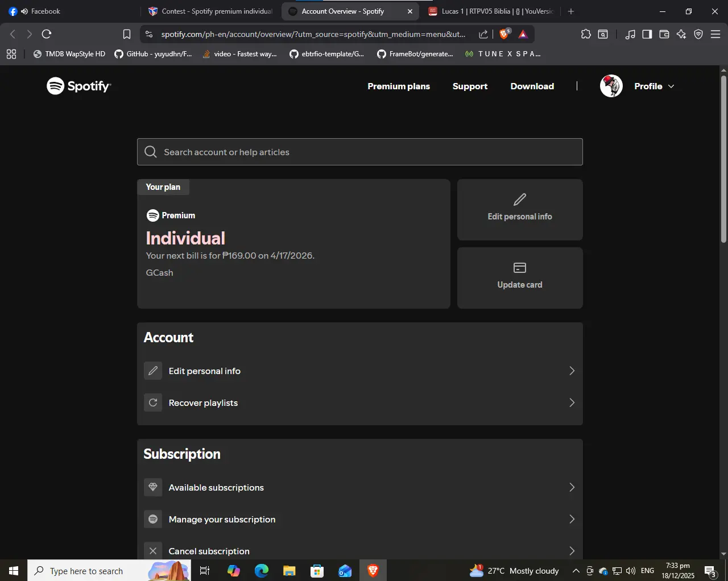This screenshot has height=581, width=728.
Task: Click the profile avatar picture
Action: pos(611,86)
